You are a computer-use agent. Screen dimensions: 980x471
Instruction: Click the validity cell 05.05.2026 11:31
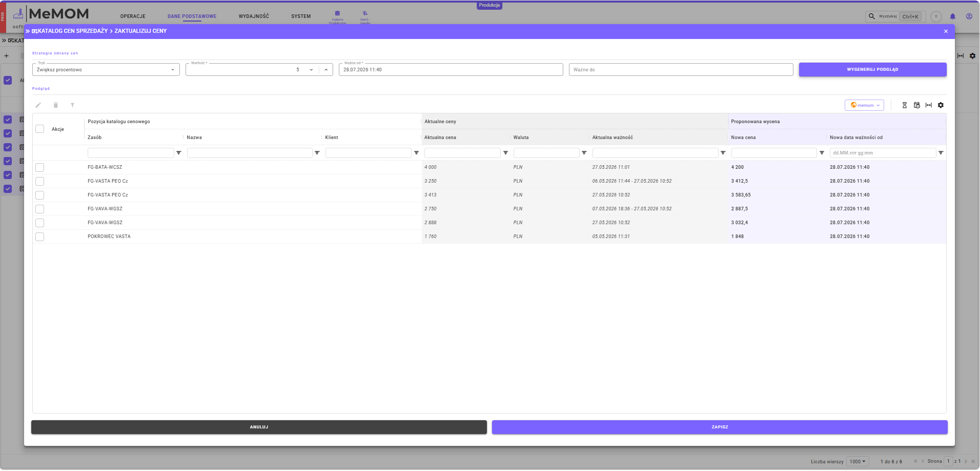click(611, 237)
